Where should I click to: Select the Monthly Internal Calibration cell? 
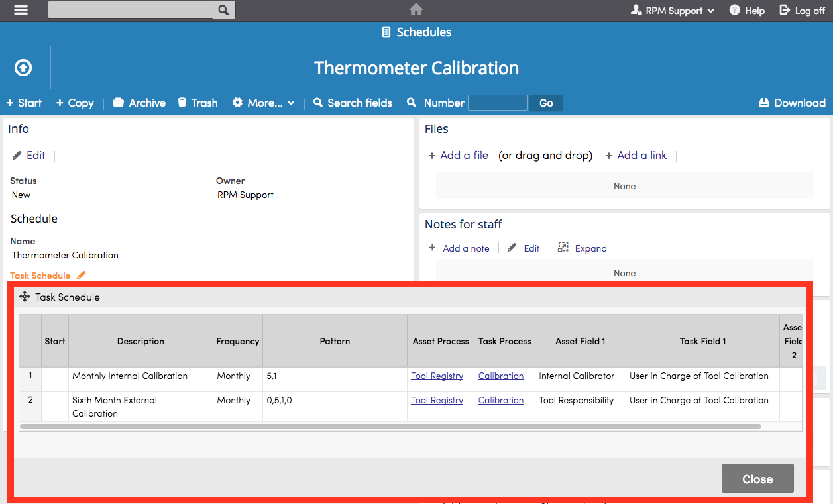pyautogui.click(x=140, y=379)
